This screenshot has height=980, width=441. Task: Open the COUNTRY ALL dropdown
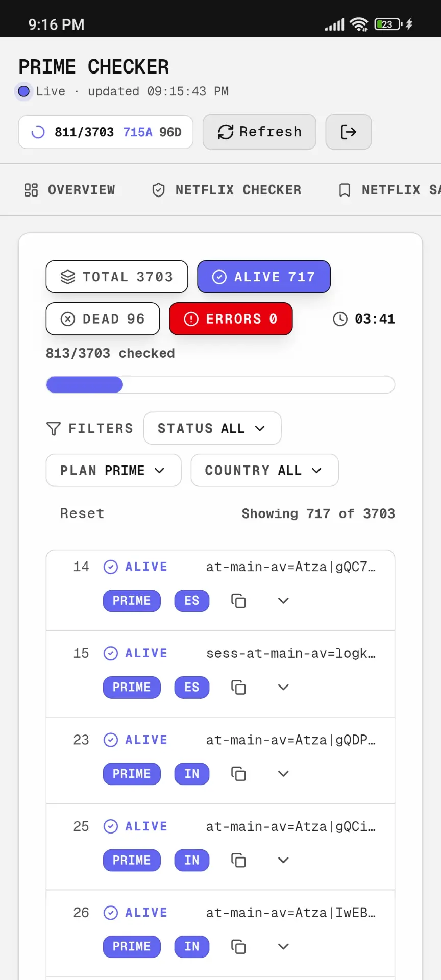(x=264, y=470)
